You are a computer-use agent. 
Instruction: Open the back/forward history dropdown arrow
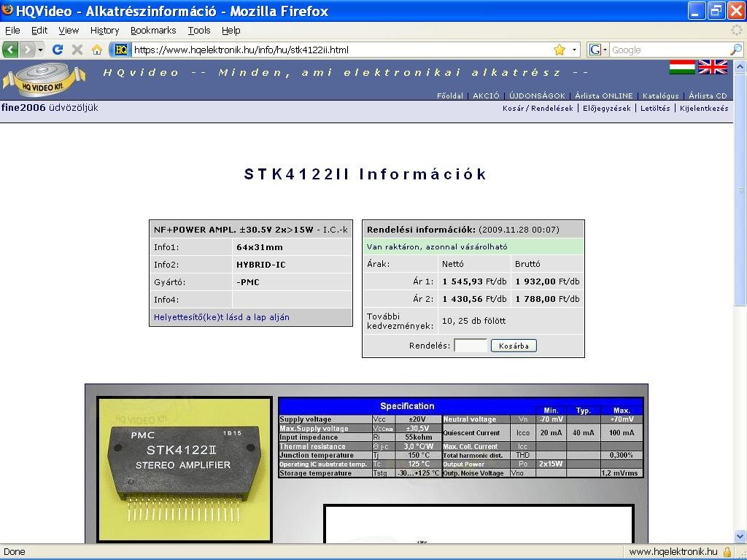[41, 50]
